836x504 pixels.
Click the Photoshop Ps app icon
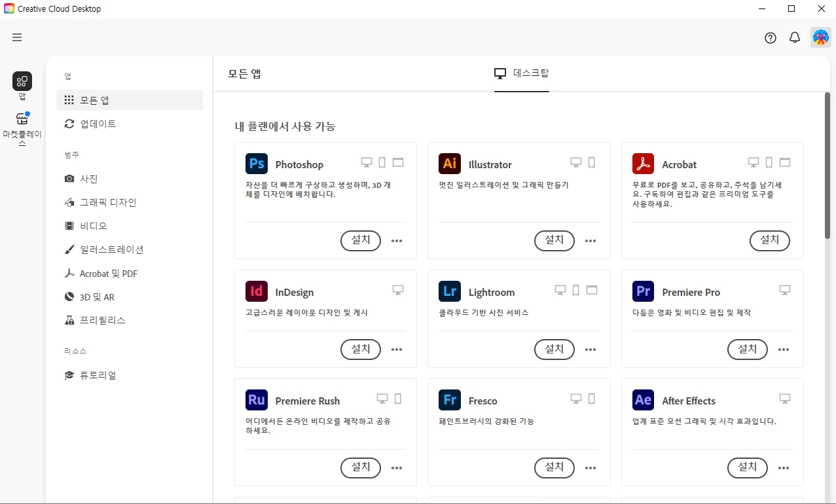[257, 164]
